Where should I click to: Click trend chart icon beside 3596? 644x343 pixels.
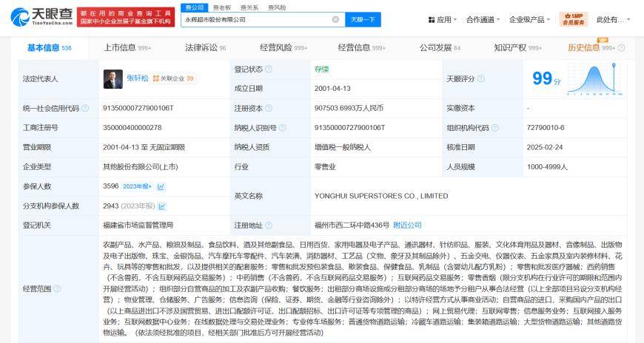click(x=161, y=187)
